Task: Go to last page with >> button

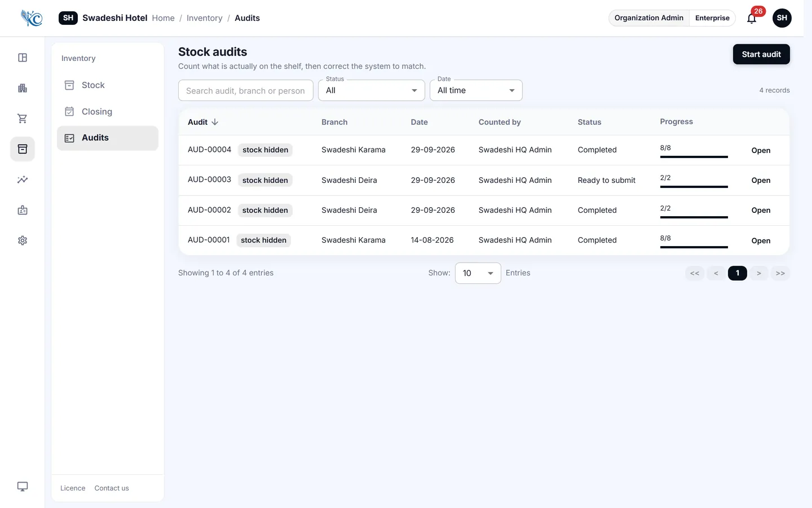Action: (780, 273)
